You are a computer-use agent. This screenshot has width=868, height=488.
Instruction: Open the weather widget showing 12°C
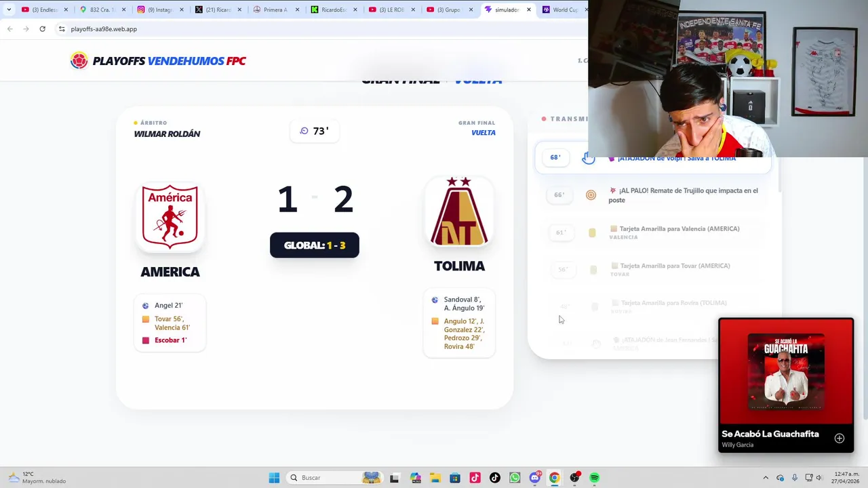click(39, 478)
